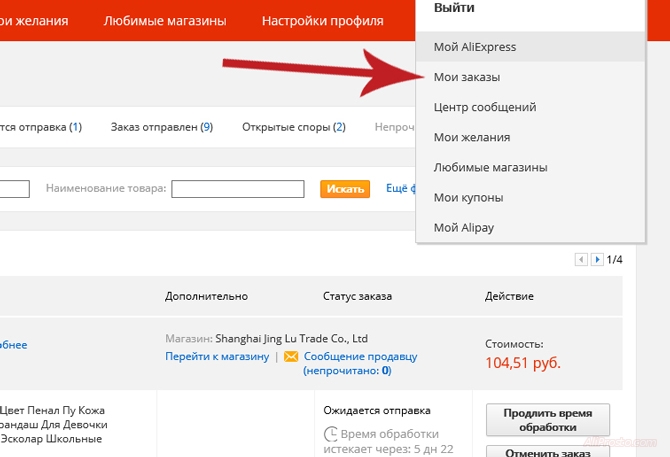Screen dimensions: 670x457
Task: Select Мои желания in the dropdown menu
Action: coord(530,137)
